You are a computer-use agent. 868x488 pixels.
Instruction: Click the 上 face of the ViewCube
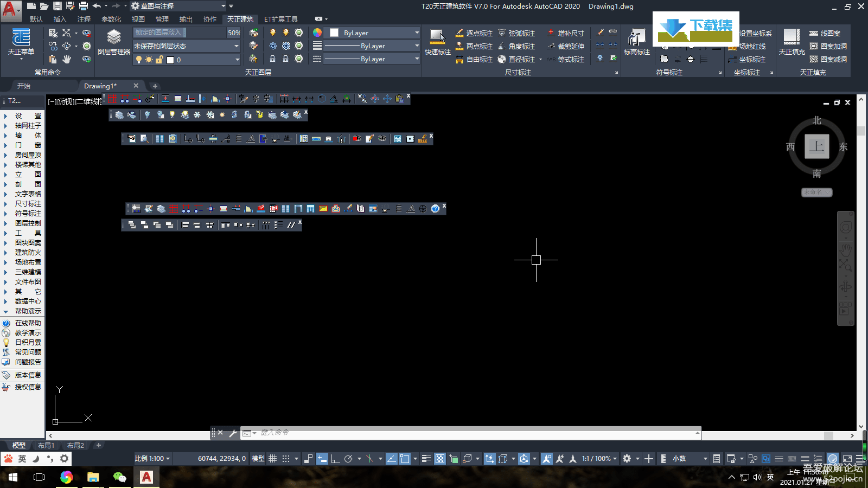pos(816,146)
